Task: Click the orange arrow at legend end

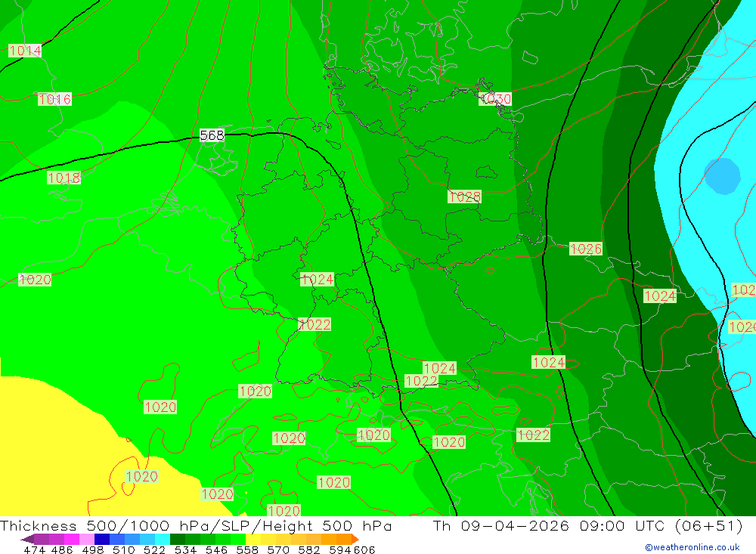Action: (x=355, y=539)
